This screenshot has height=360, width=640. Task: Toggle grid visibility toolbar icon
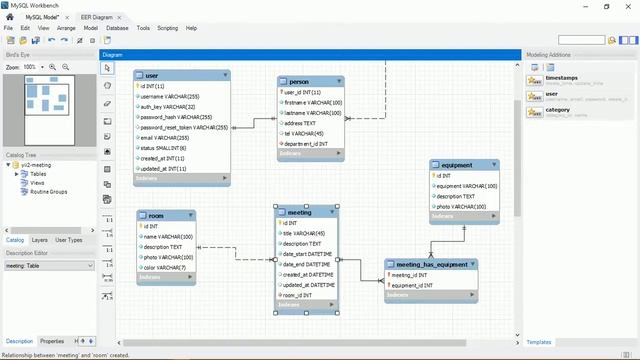click(80, 40)
